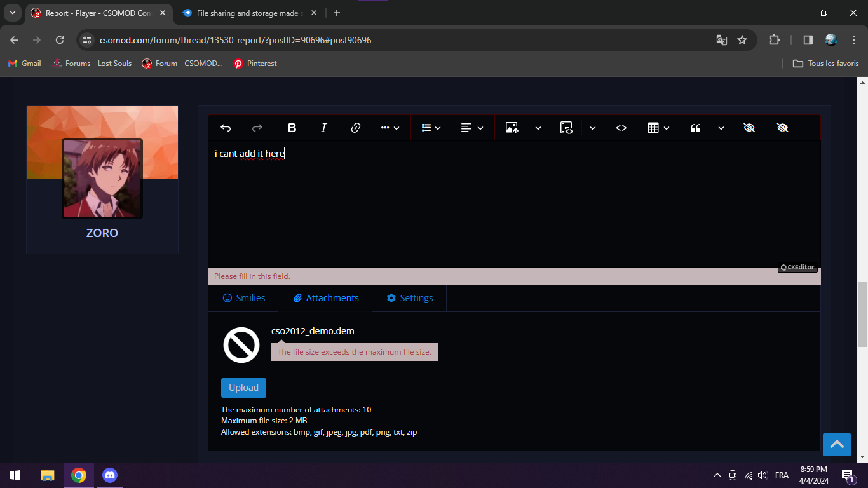Screen dimensions: 868x488
Task: Expand the more formatting options dropdown
Action: [390, 128]
